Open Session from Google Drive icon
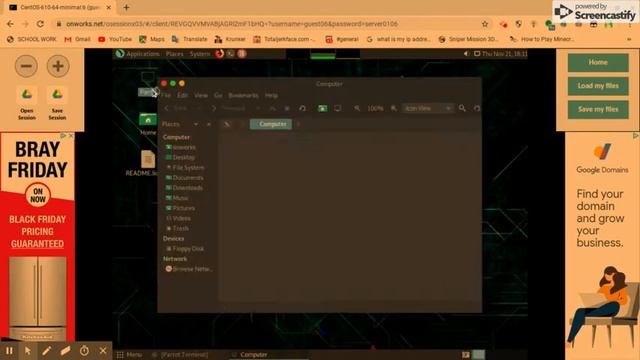Image resolution: width=640 pixels, height=360 pixels. [x=27, y=95]
